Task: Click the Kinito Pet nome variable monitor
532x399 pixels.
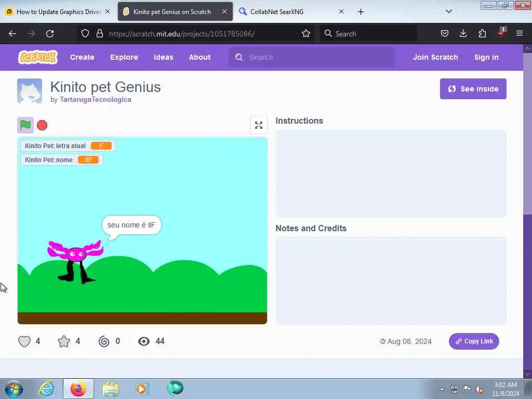Action: pos(61,160)
